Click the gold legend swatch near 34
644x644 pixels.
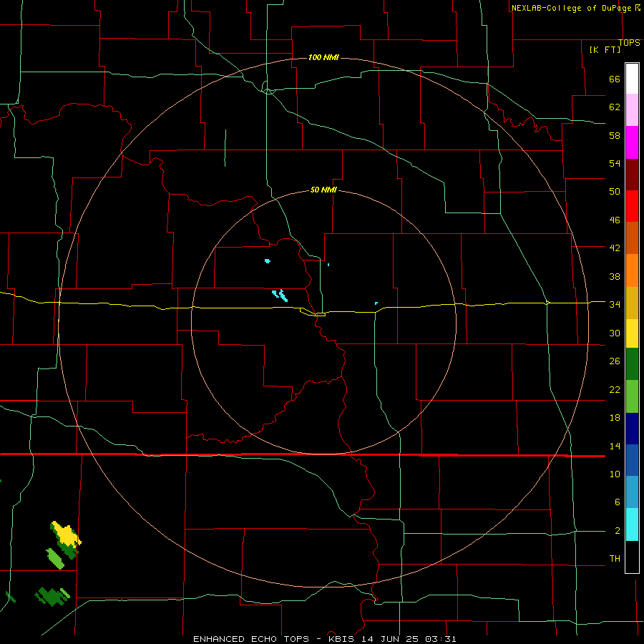[632, 303]
